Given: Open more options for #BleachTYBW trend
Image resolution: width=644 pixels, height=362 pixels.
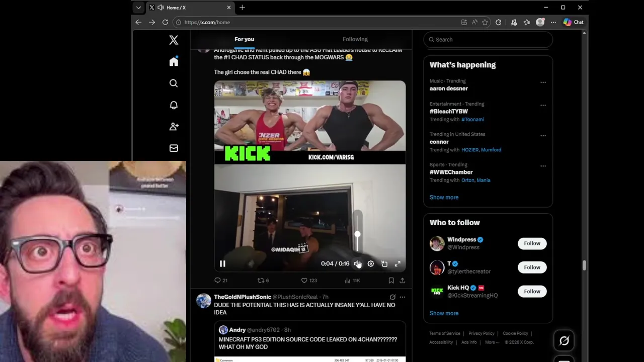Looking at the screenshot, I should [x=543, y=106].
